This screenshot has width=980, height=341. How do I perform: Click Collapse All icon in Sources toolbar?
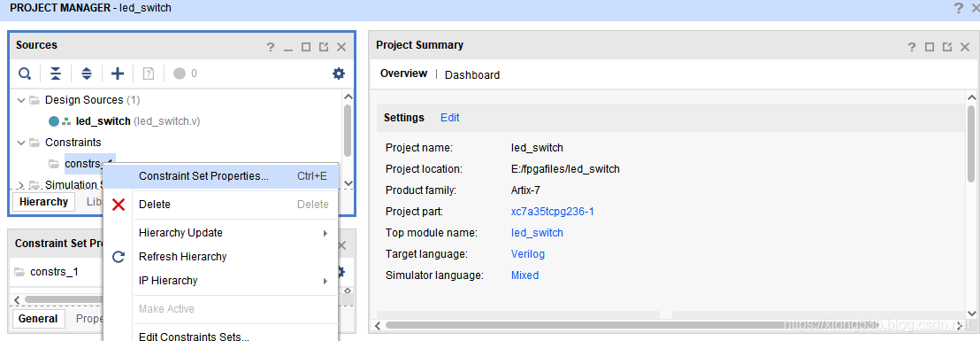[x=56, y=74]
